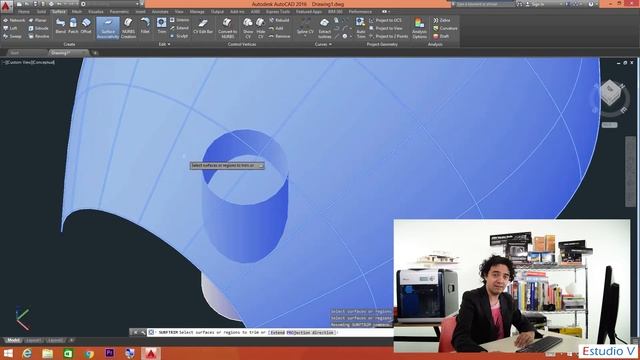Add a new drawing tab
Screen dimensions: 640x360
point(95,53)
